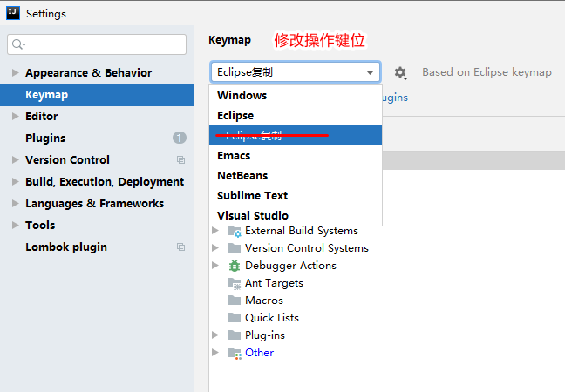Screen dimensions: 565x392
Task: Select NetBeans keymap from the list
Action: [296, 176]
